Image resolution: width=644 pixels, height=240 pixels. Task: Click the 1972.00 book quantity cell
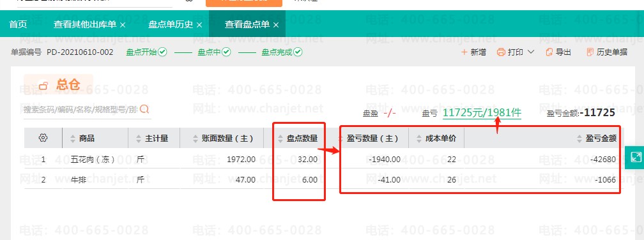tap(241, 159)
